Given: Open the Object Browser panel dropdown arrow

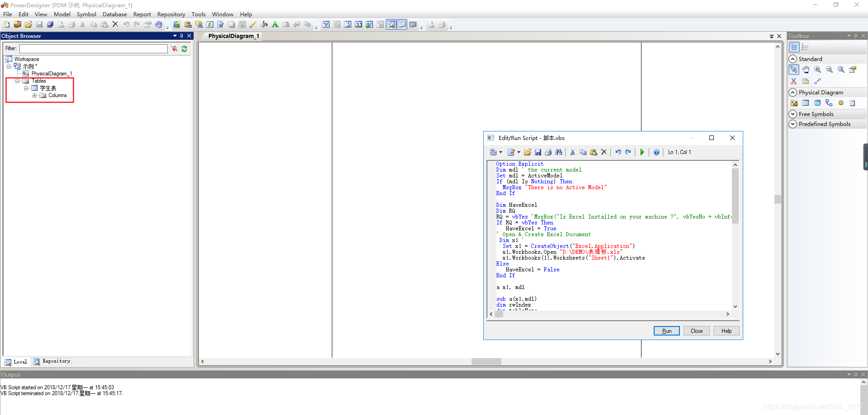Looking at the screenshot, I should click(x=175, y=36).
